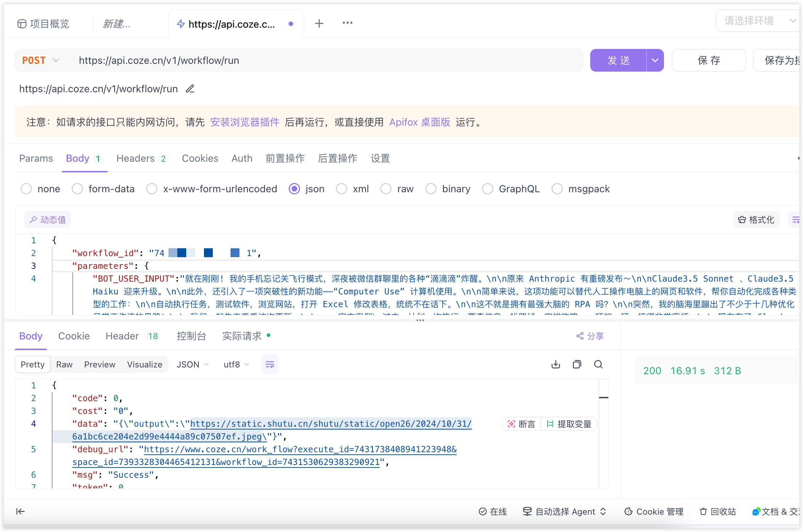Click the pencil edit icon beside the request name
Viewport: 803px width, 532px height.
tap(190, 89)
